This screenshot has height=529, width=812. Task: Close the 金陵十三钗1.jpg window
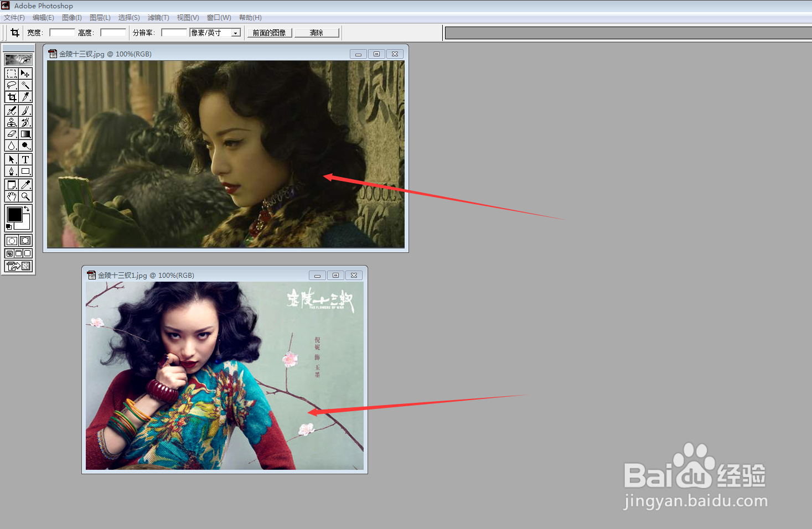point(354,275)
